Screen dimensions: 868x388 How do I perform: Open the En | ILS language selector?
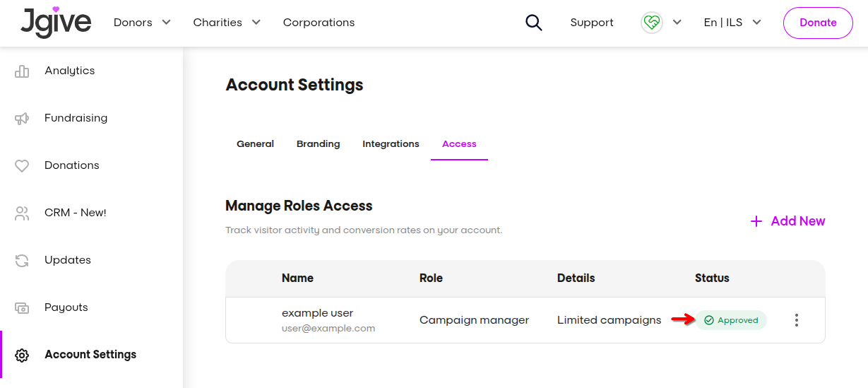(x=732, y=23)
